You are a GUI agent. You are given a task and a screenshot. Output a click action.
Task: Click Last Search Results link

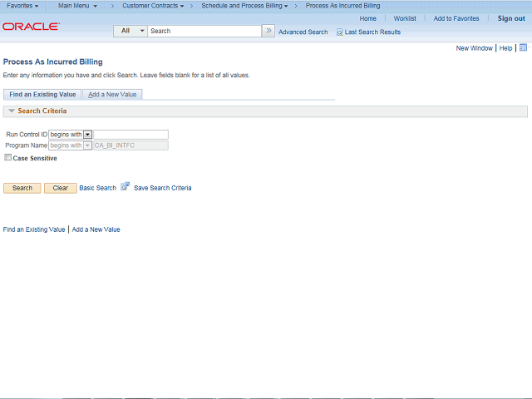point(372,32)
